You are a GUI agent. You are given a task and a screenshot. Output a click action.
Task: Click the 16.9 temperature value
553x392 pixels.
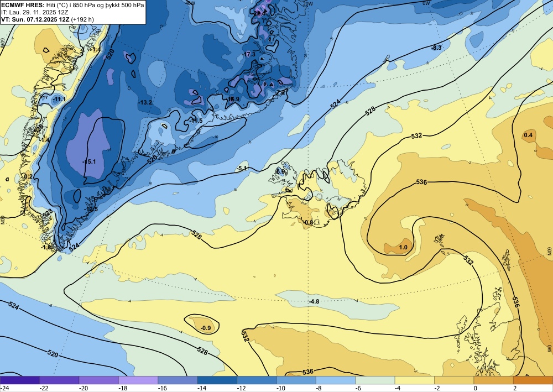point(234,99)
